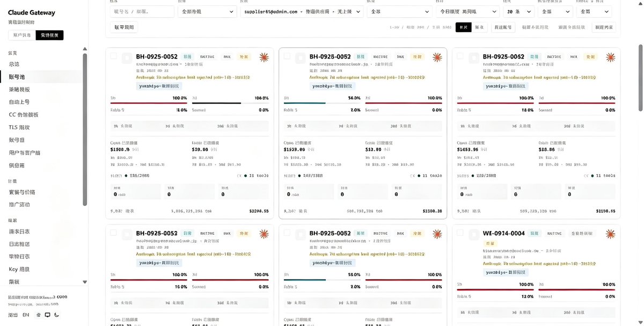Click the black 7d usage bar on BH-0925-0052 card
Viewport: 644px width, 326px height.
click(230, 103)
